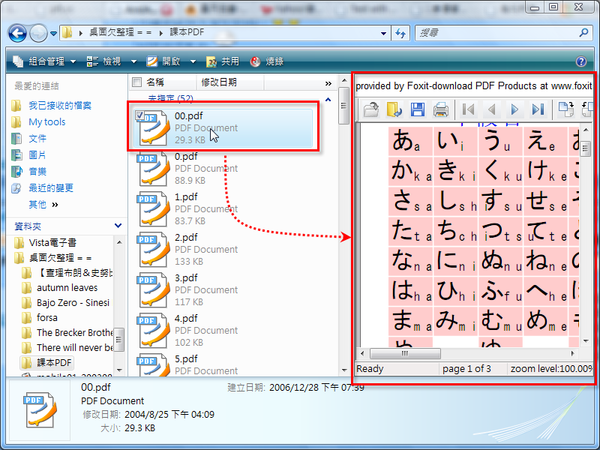600x450 pixels.
Task: Sort by the 名稱 column header
Action: click(155, 82)
